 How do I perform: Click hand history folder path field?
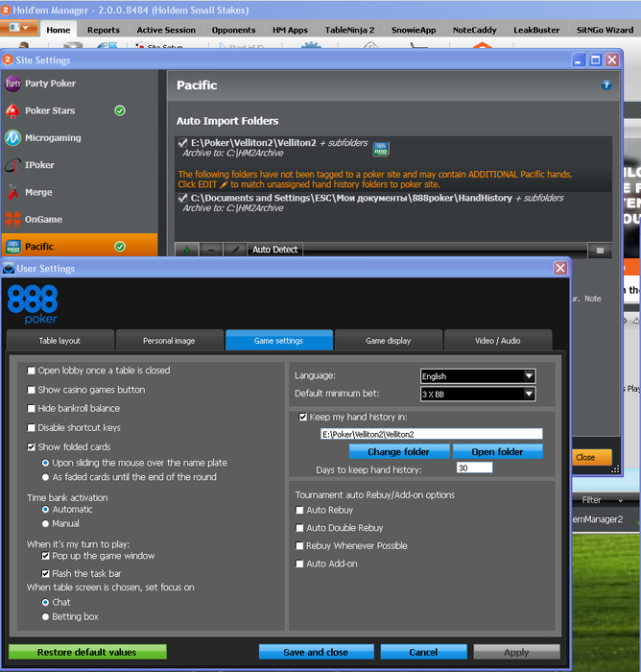click(x=432, y=434)
